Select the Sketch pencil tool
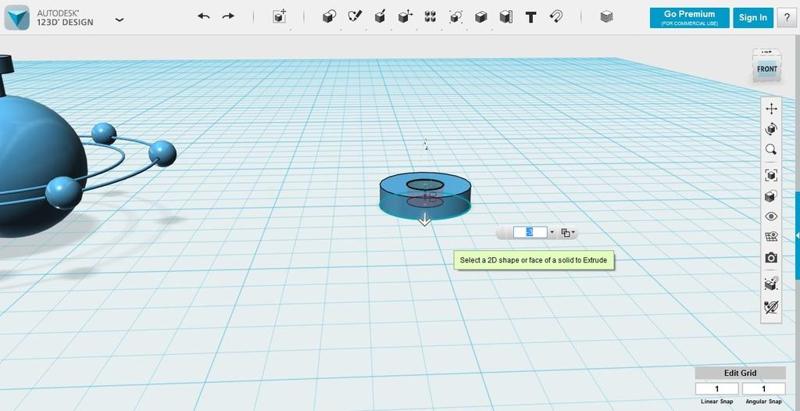Viewport: 800px width, 411px height. pyautogui.click(x=354, y=17)
